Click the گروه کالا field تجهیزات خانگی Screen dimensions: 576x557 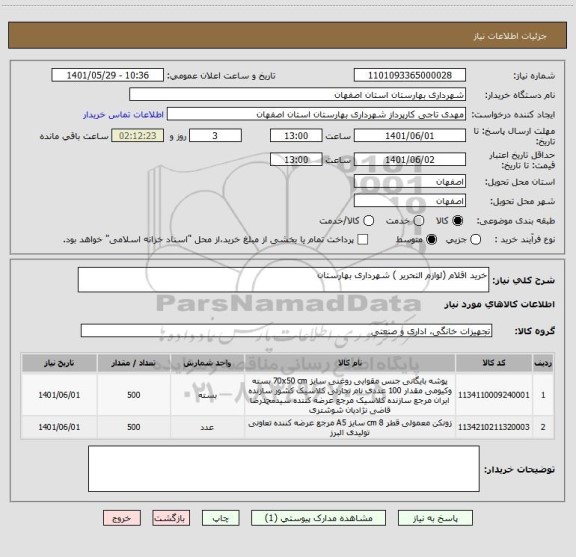tap(286, 331)
